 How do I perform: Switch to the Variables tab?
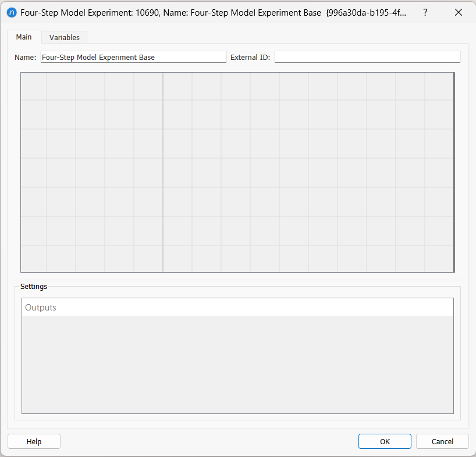(x=64, y=37)
